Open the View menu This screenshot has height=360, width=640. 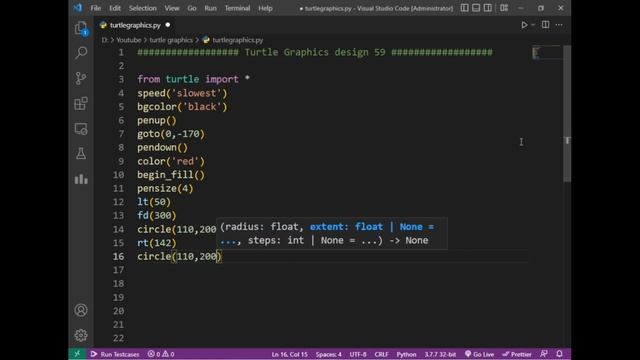pos(172,8)
